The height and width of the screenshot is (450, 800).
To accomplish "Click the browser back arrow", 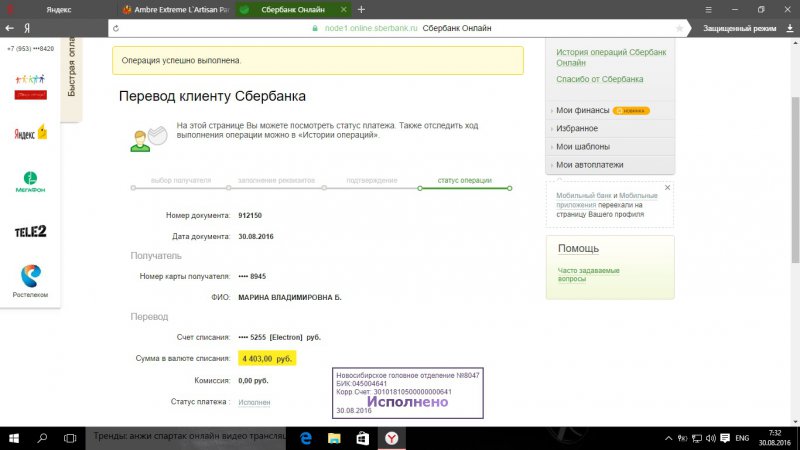I will point(9,28).
